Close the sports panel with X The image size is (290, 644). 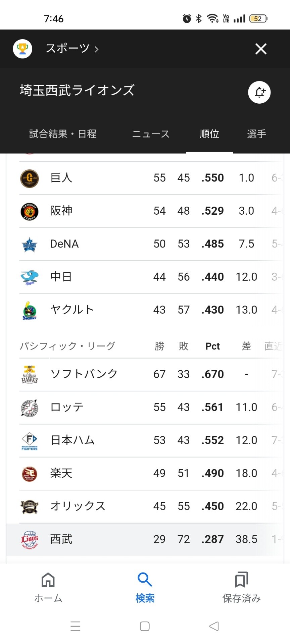261,49
